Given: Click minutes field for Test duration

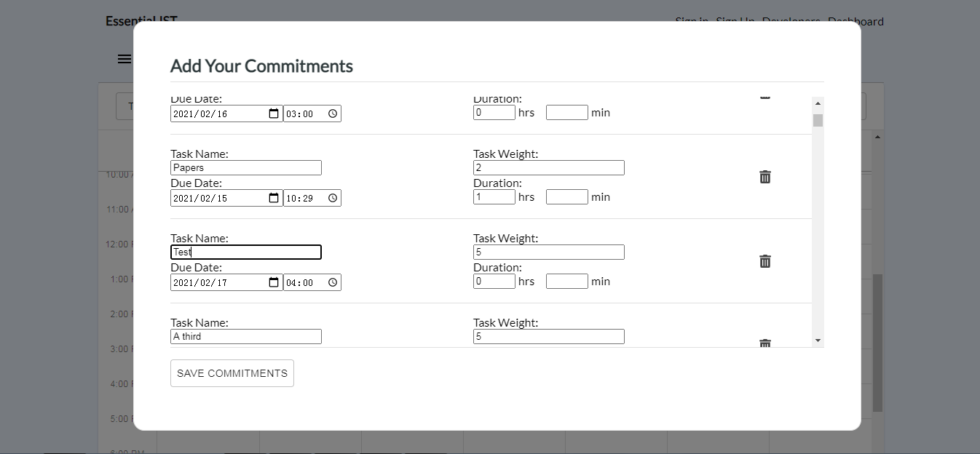Looking at the screenshot, I should (x=566, y=282).
